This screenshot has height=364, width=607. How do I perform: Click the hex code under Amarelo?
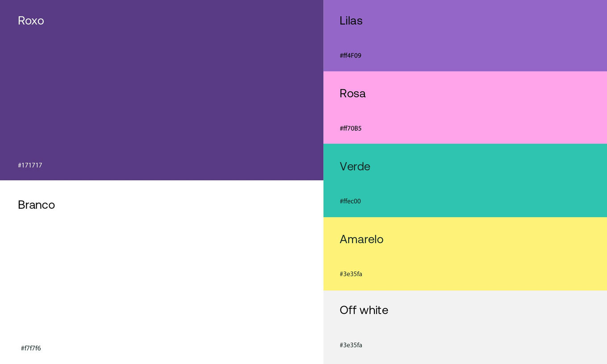[351, 274]
